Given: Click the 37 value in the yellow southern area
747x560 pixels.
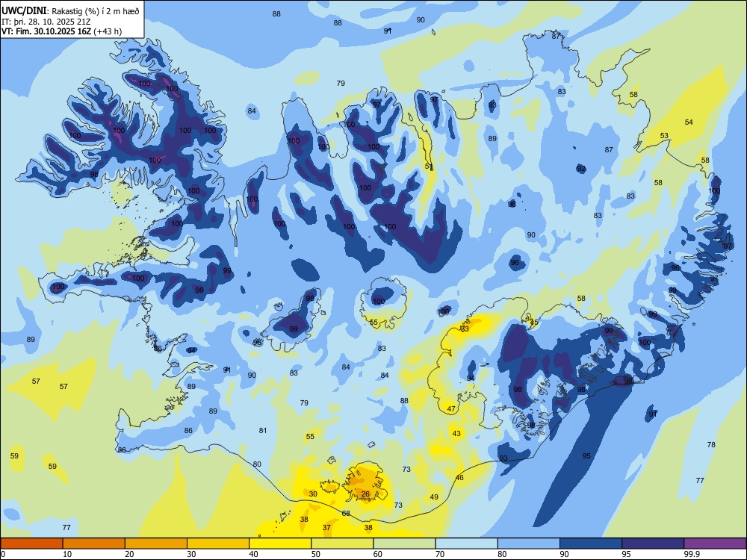Looking at the screenshot, I should 326,528.
